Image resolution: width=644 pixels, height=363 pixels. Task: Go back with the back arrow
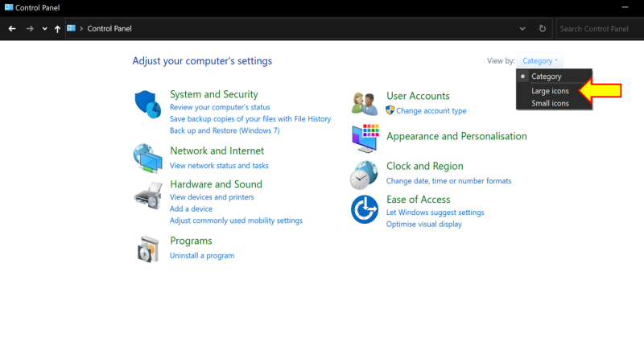(12, 29)
